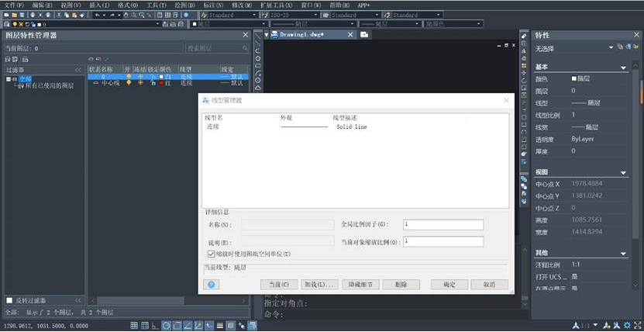Click the annotation scale icon in status bar
This screenshot has width=644, height=332.
tap(577, 326)
